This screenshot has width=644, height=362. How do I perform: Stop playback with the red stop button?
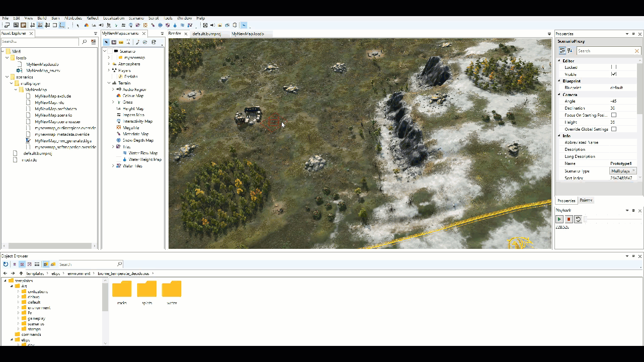pos(569,219)
